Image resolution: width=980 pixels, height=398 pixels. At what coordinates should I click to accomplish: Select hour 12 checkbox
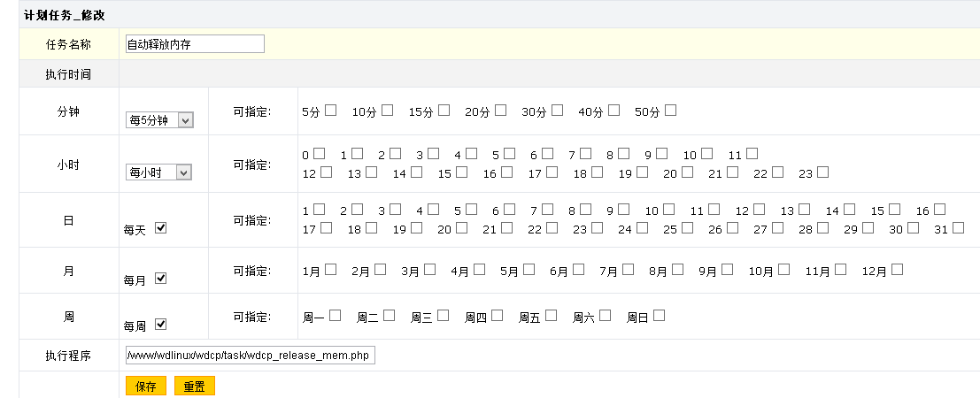pos(326,172)
